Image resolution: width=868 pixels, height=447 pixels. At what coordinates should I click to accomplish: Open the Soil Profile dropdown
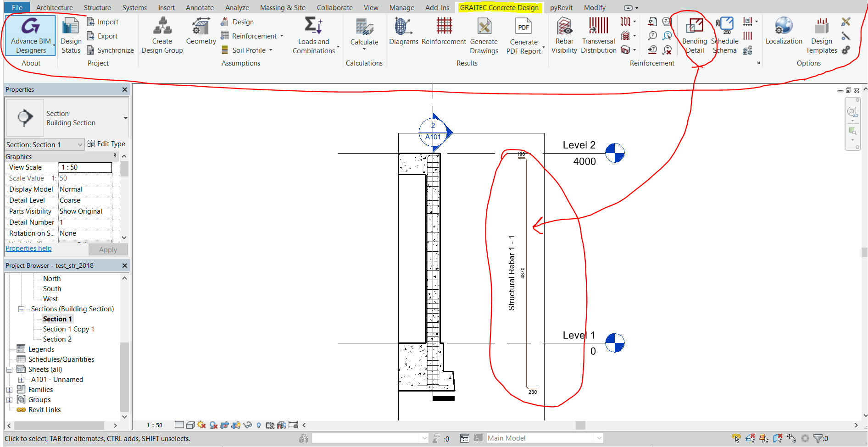click(x=271, y=50)
